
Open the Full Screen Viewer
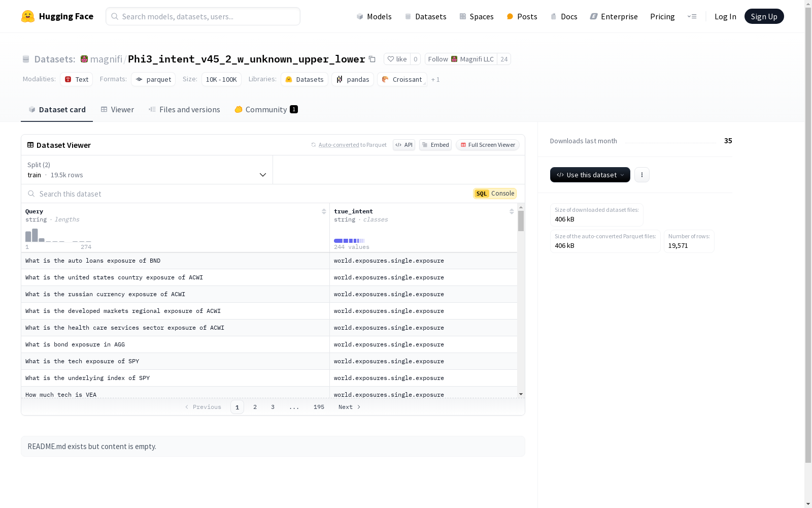(488, 145)
